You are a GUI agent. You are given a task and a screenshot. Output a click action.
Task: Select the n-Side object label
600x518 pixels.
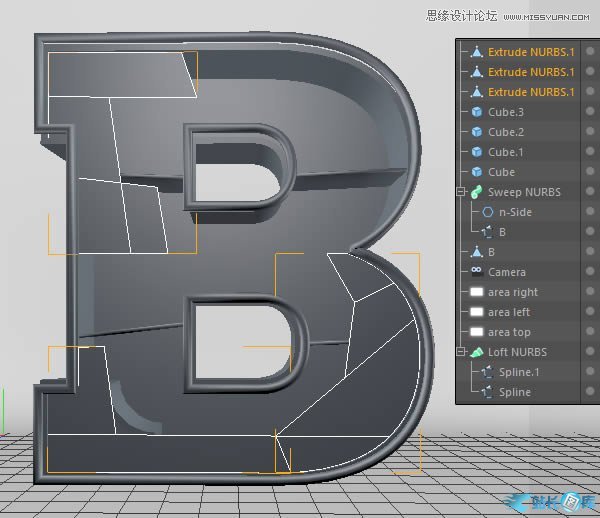tap(515, 212)
